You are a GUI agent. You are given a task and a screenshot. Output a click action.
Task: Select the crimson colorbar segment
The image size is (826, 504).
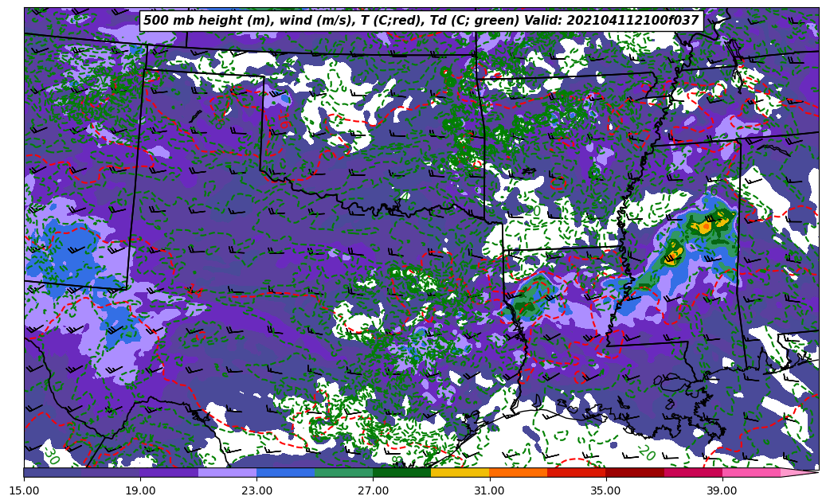693,472
